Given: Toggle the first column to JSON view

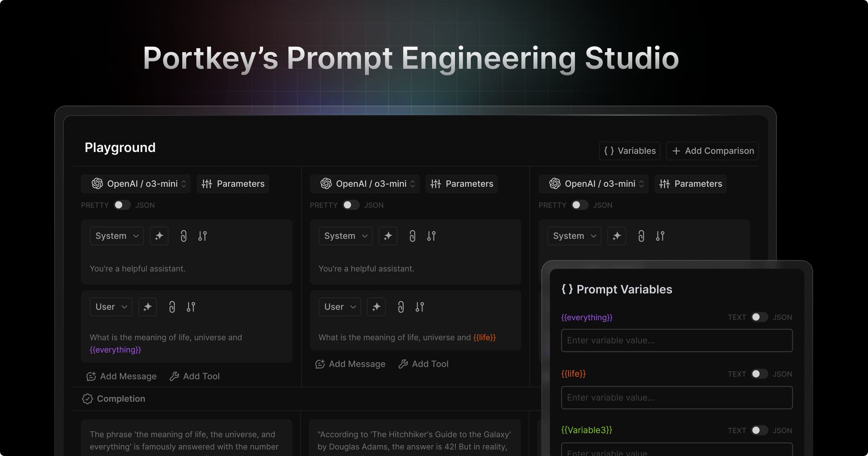Looking at the screenshot, I should point(122,205).
